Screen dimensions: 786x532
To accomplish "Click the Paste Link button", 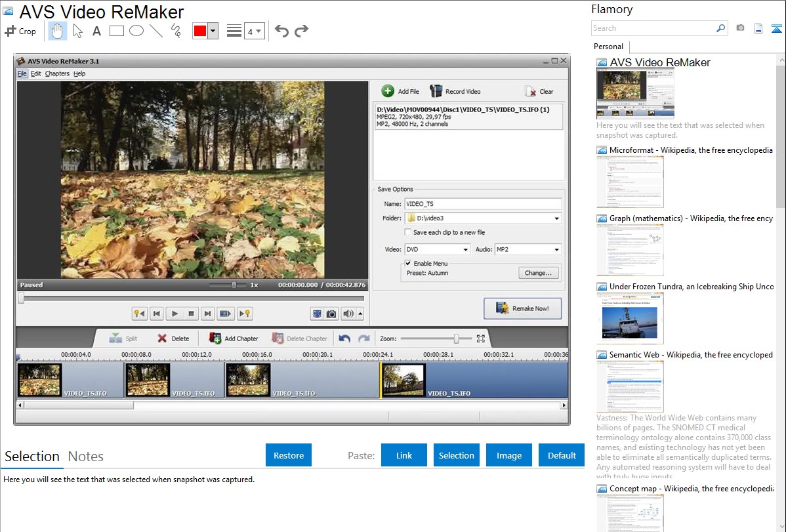I will [404, 455].
